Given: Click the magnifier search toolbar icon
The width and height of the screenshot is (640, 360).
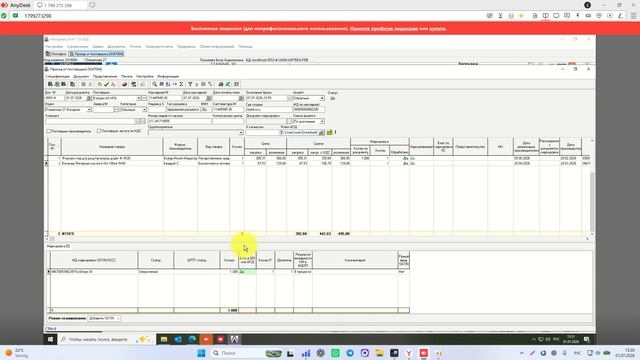Looking at the screenshot, I should pyautogui.click(x=155, y=84).
